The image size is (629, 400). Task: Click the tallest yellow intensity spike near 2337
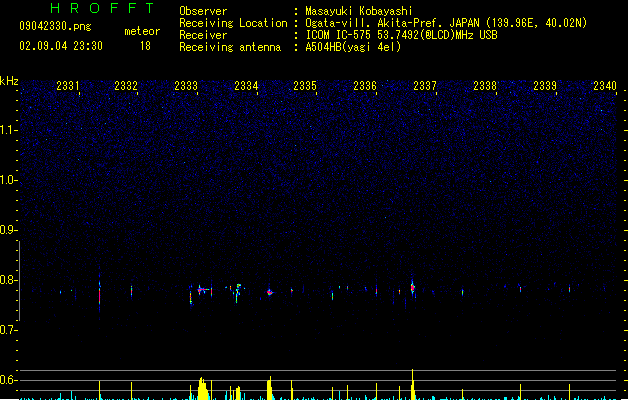tap(412, 384)
